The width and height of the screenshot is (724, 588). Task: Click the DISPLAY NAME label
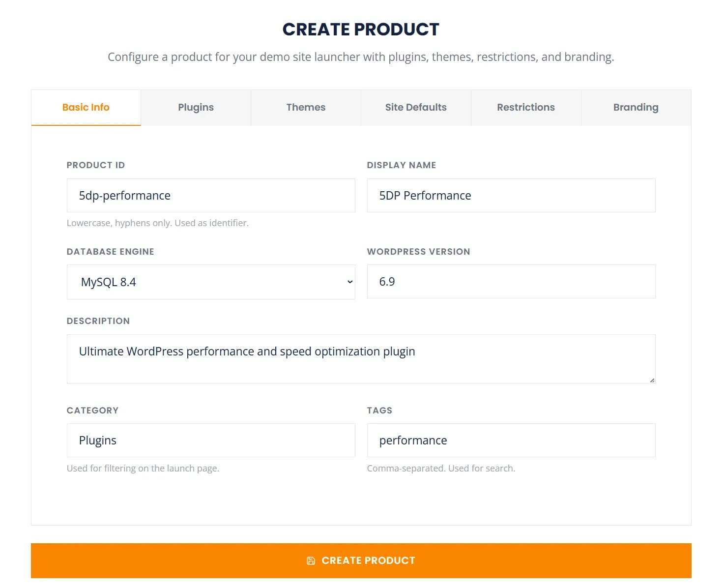[x=402, y=165]
